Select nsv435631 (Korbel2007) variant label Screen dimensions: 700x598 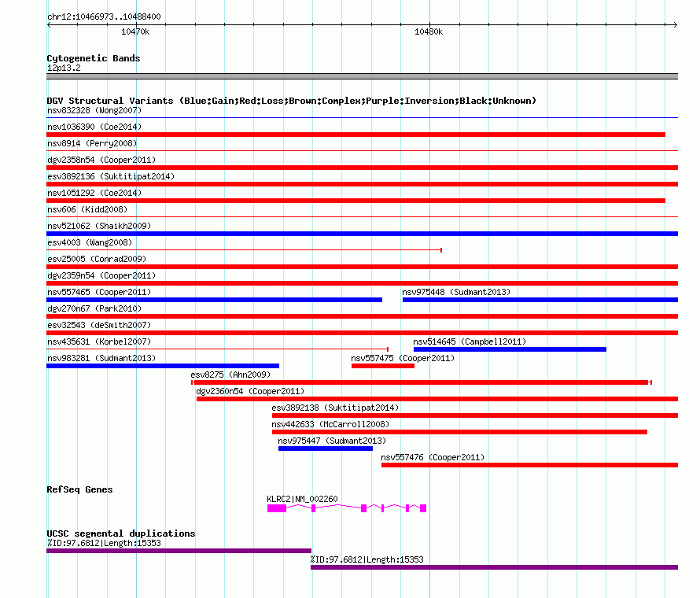[99, 341]
